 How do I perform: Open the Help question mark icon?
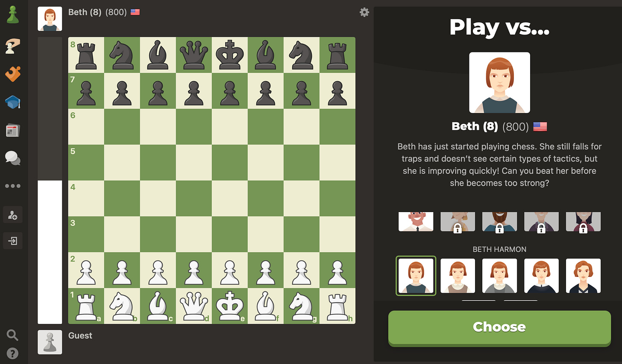[13, 353]
